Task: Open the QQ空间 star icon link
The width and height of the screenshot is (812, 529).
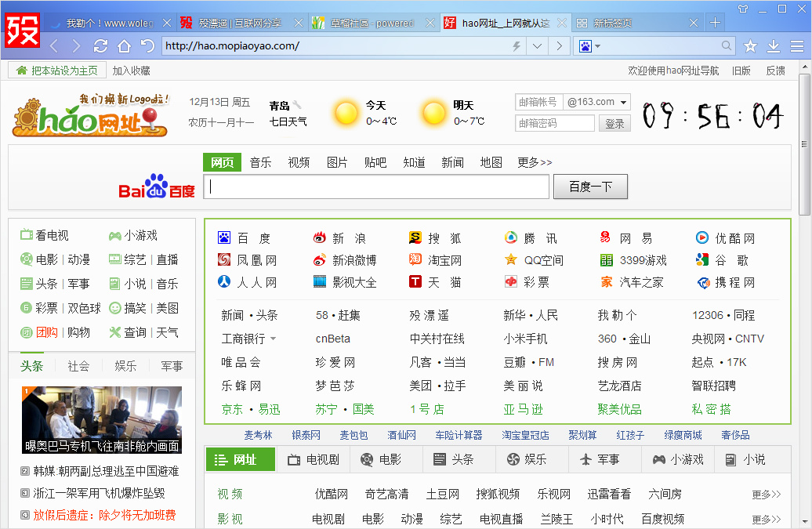Action: tap(510, 259)
